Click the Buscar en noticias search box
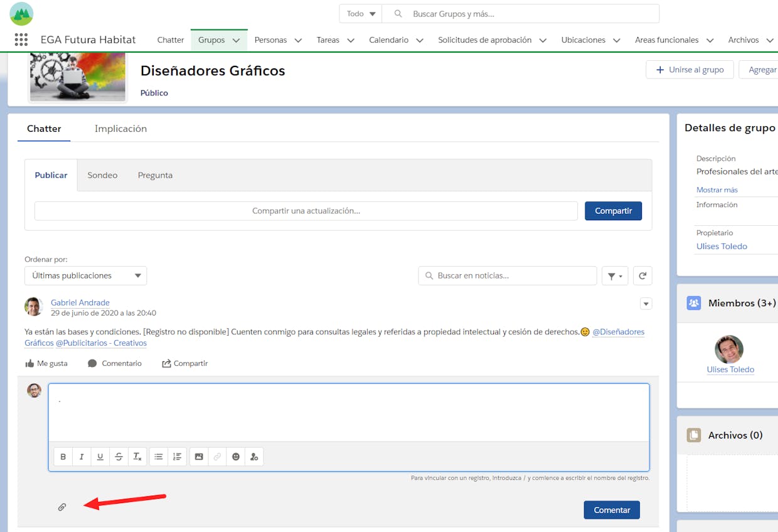 tap(508, 275)
